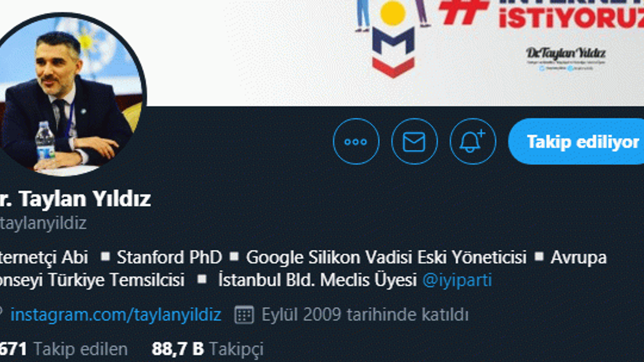Click the taylanyildiz username handle
The width and height of the screenshot is (644, 362).
pyautogui.click(x=43, y=223)
